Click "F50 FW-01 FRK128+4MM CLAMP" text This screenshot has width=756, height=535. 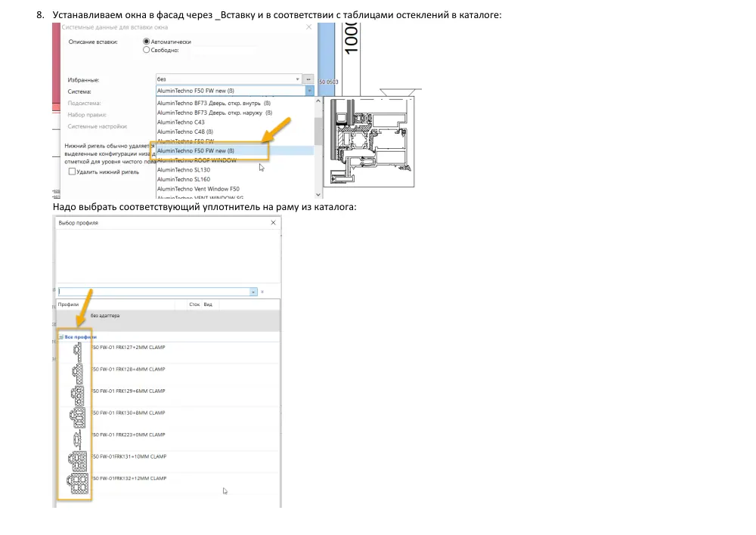click(129, 370)
